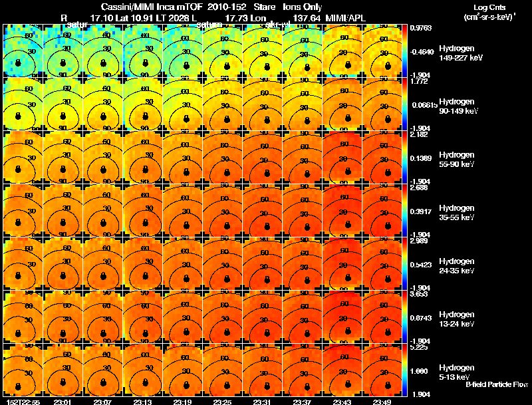
Task: Click the -0.4640 color scale midpoint
Action: 422,52
